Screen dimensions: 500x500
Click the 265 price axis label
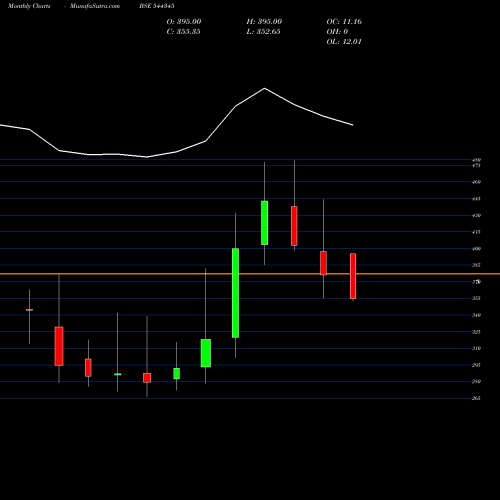pyautogui.click(x=477, y=398)
